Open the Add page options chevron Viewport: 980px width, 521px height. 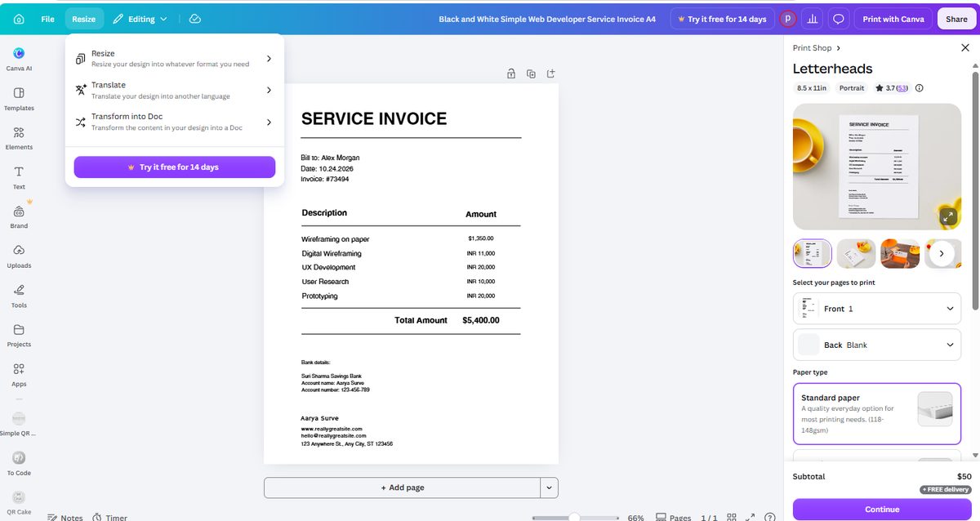click(550, 488)
